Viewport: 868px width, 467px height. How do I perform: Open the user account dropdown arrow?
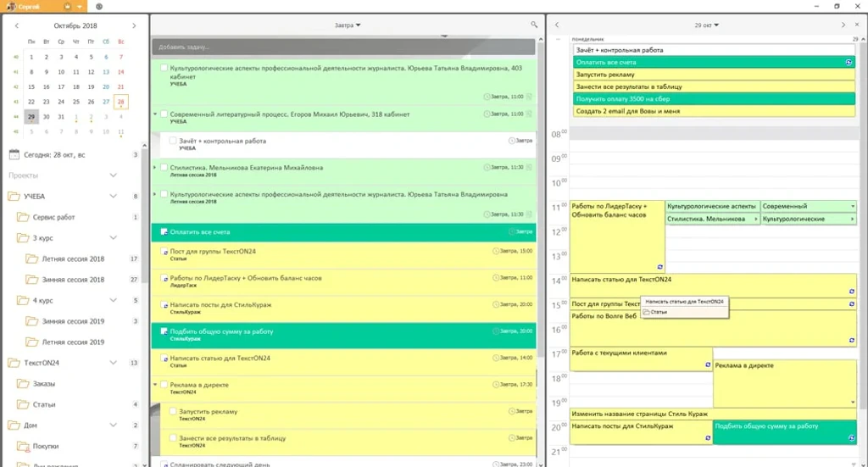click(80, 7)
